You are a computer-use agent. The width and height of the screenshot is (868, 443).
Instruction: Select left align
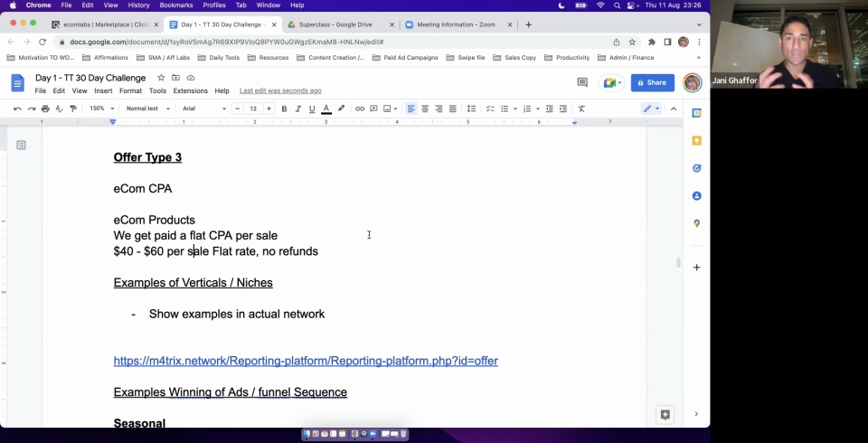(410, 108)
